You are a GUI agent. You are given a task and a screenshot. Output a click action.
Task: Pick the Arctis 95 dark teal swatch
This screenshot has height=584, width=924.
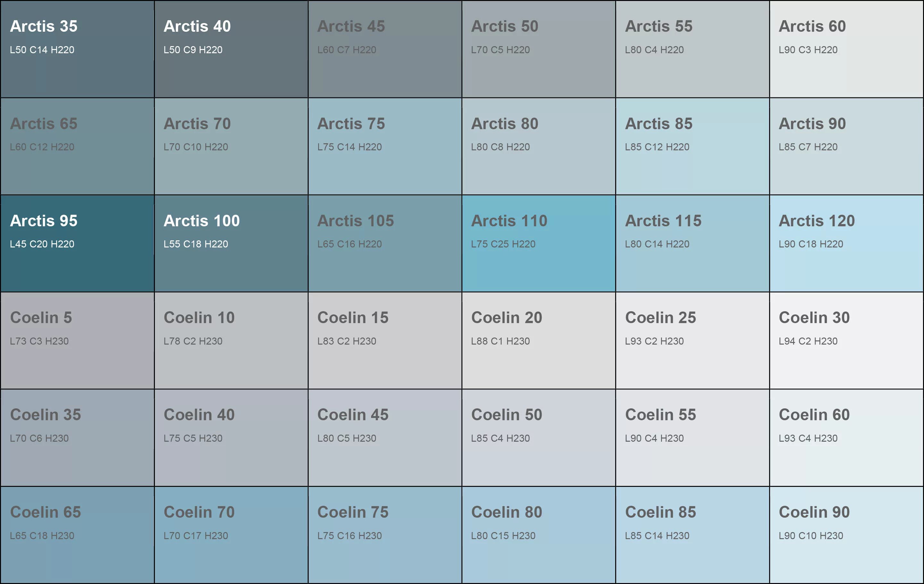[77, 244]
